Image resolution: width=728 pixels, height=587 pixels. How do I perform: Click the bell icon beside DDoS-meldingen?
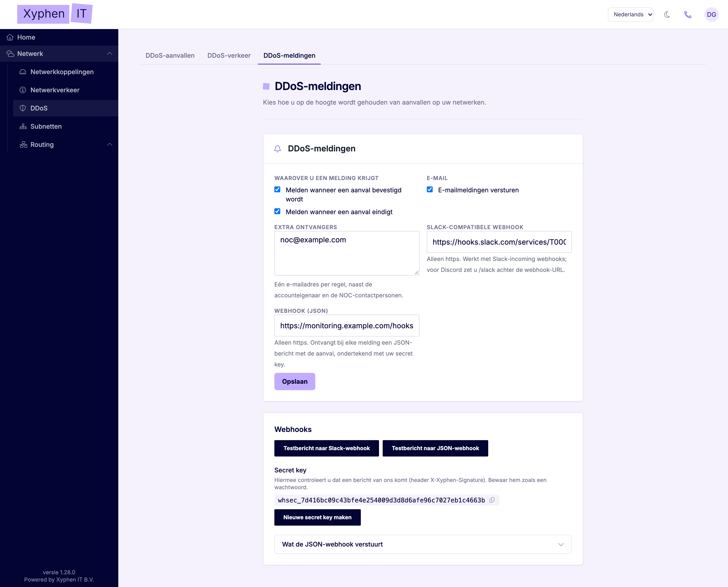(x=277, y=149)
